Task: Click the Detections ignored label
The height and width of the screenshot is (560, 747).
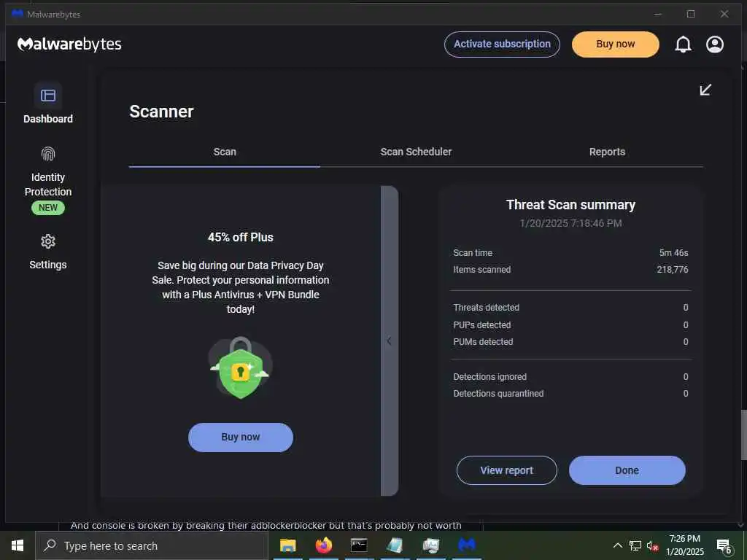Action: point(489,377)
